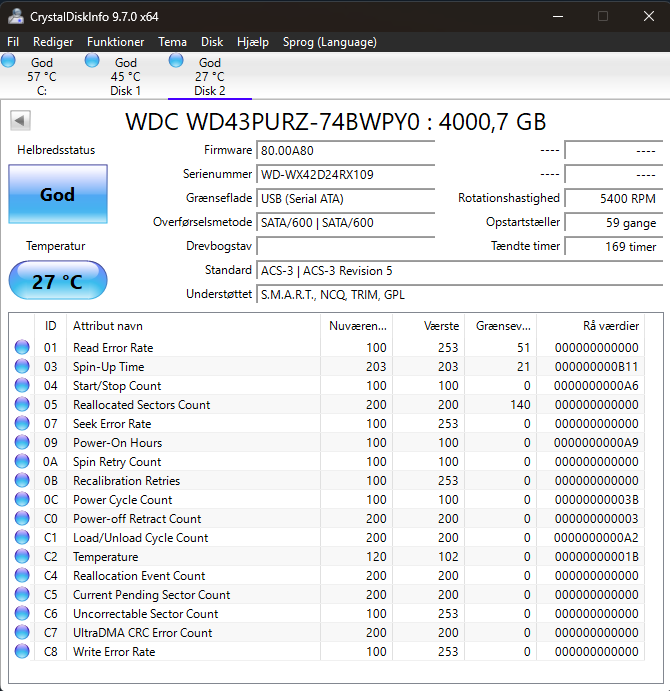The height and width of the screenshot is (691, 670).
Task: Click the Serienummer field
Action: (x=346, y=175)
